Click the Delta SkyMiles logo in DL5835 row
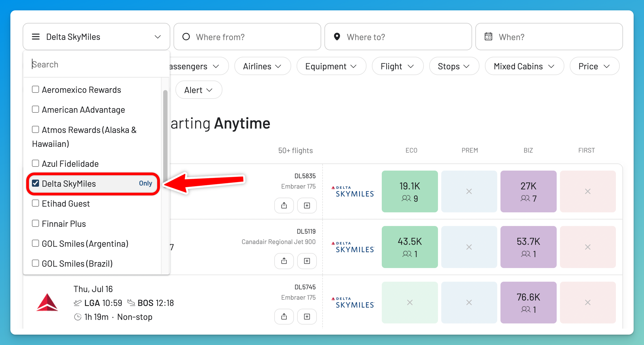Viewport: 644px width, 345px height. [x=353, y=192]
